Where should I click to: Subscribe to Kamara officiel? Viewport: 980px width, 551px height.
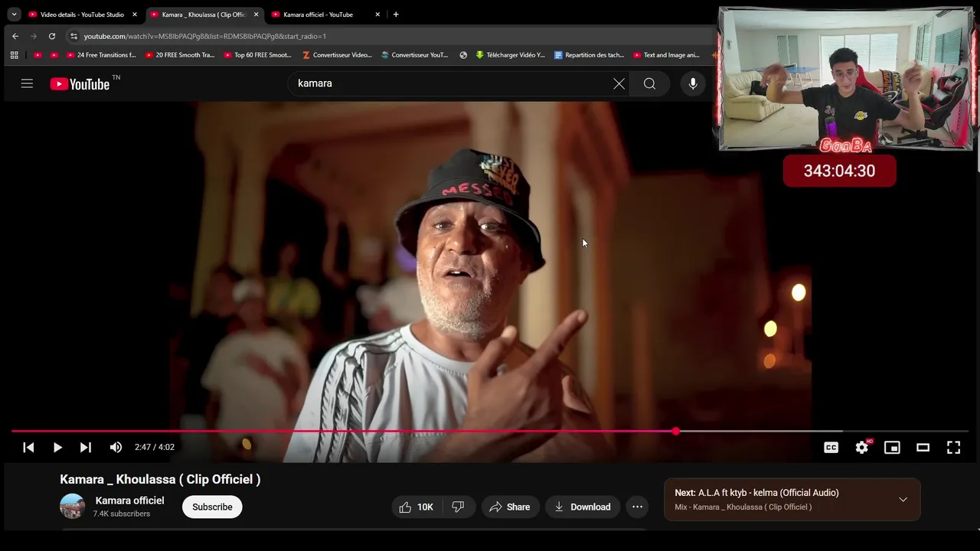click(x=212, y=507)
